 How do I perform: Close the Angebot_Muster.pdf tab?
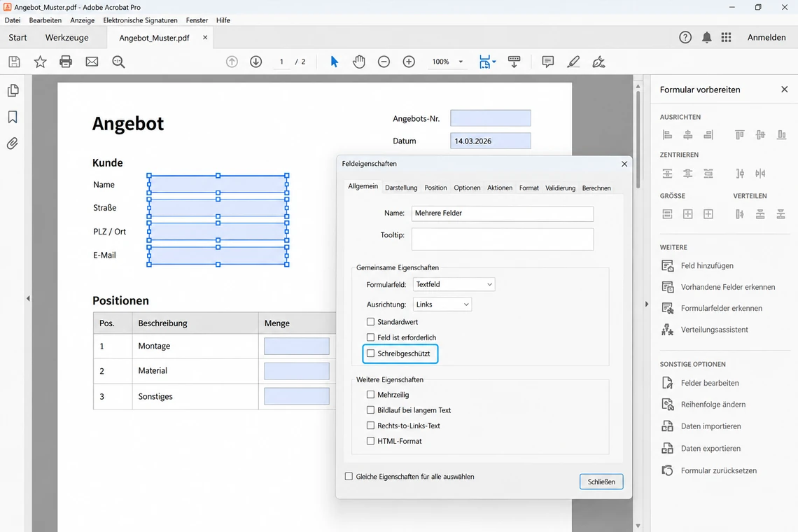205,38
